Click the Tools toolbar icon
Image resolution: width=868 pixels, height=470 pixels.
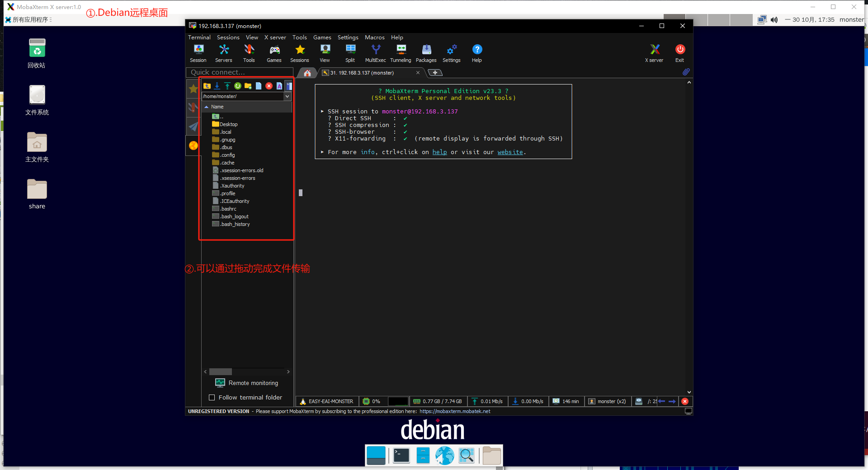(249, 53)
